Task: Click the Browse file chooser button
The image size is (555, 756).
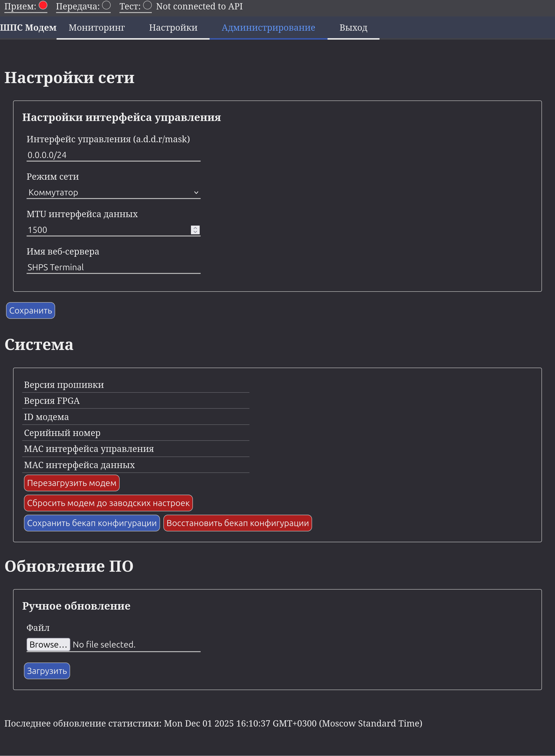Action: coord(48,645)
